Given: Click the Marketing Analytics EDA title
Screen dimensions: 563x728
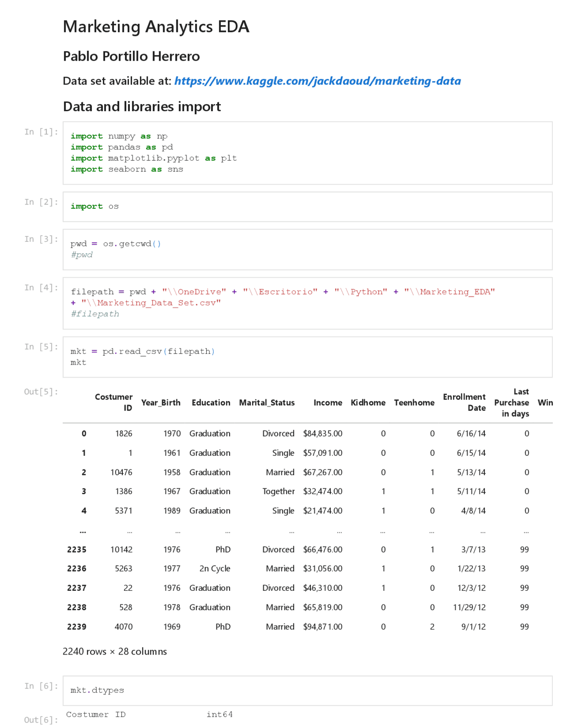Looking at the screenshot, I should click(x=156, y=27).
